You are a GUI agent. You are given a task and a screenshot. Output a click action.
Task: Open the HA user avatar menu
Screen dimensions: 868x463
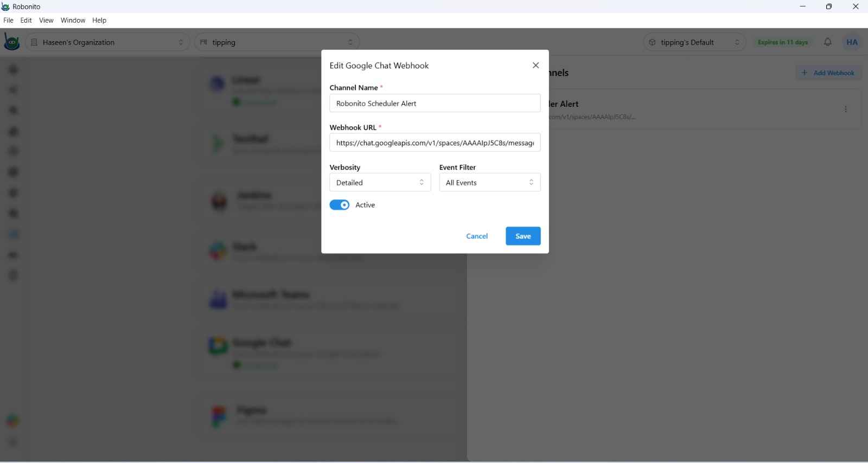coord(852,42)
